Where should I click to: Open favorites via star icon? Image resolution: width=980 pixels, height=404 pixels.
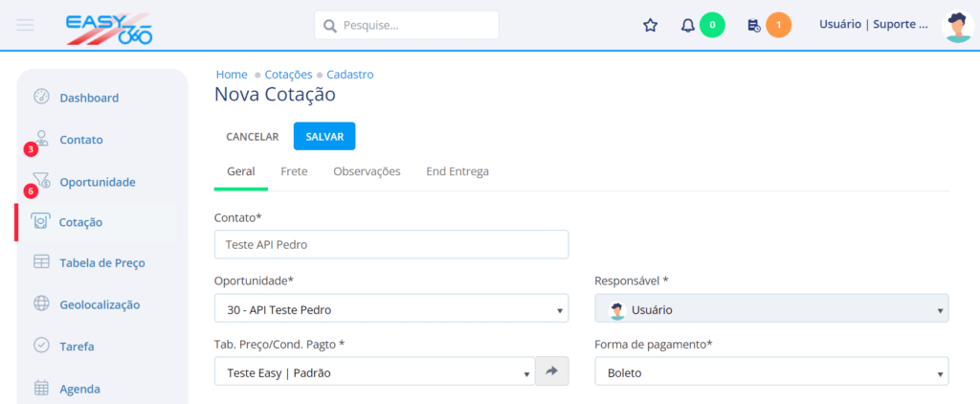tap(651, 26)
